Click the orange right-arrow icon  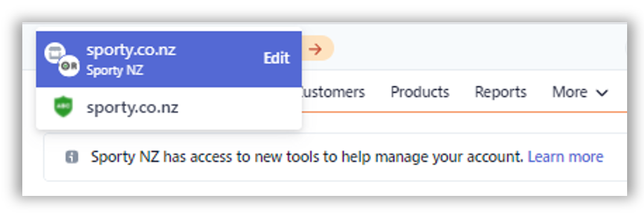pyautogui.click(x=315, y=49)
